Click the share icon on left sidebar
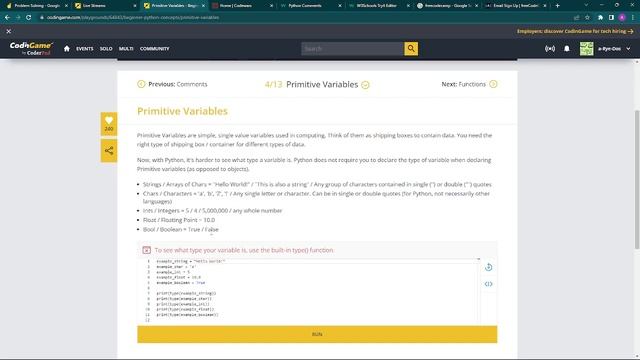640x360 pixels. click(x=109, y=151)
